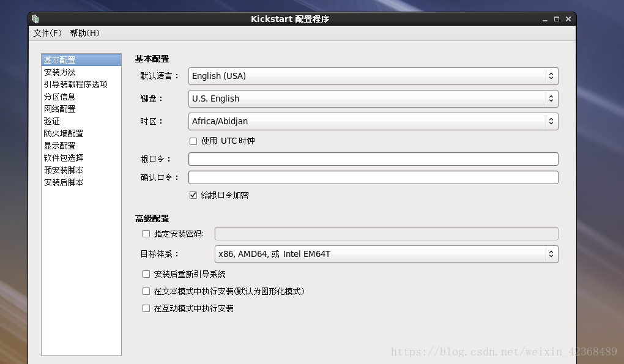Select 预安装脚本 in the sidebar
The image size is (624, 364).
(x=81, y=170)
